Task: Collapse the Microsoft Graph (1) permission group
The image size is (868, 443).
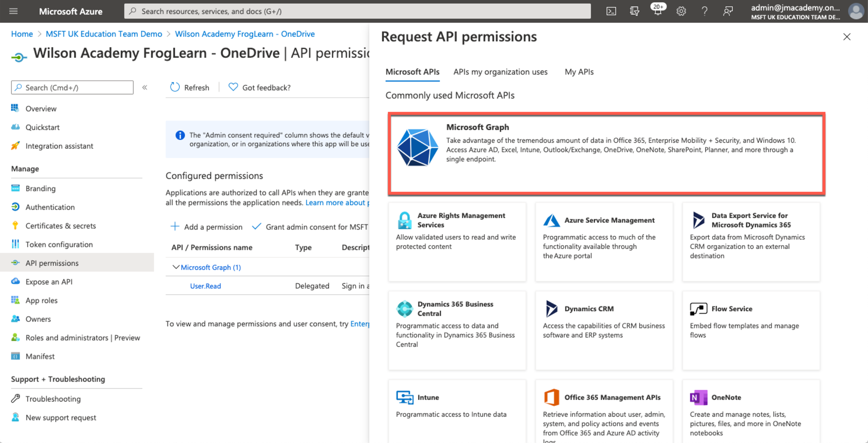Action: point(176,267)
